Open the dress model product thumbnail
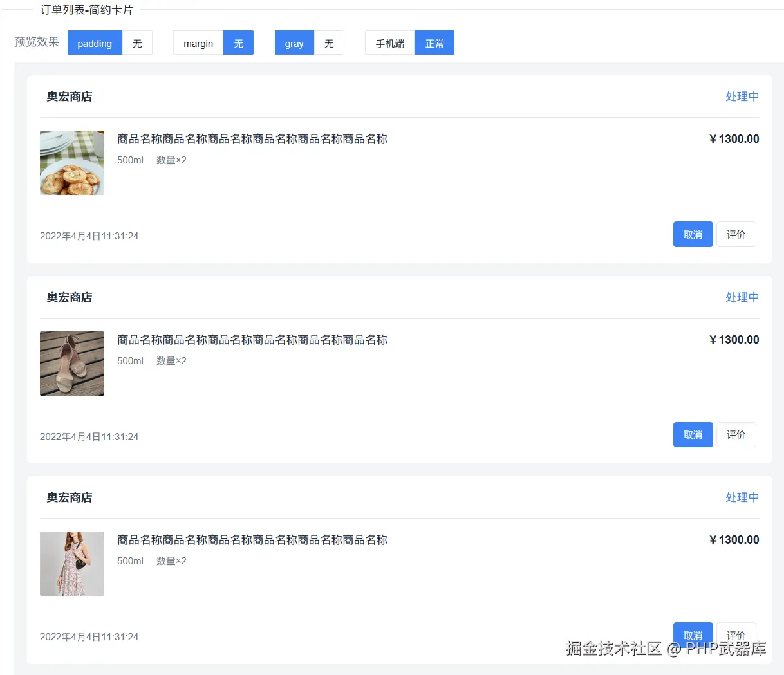Screen dimensions: 784x675 pos(72,564)
